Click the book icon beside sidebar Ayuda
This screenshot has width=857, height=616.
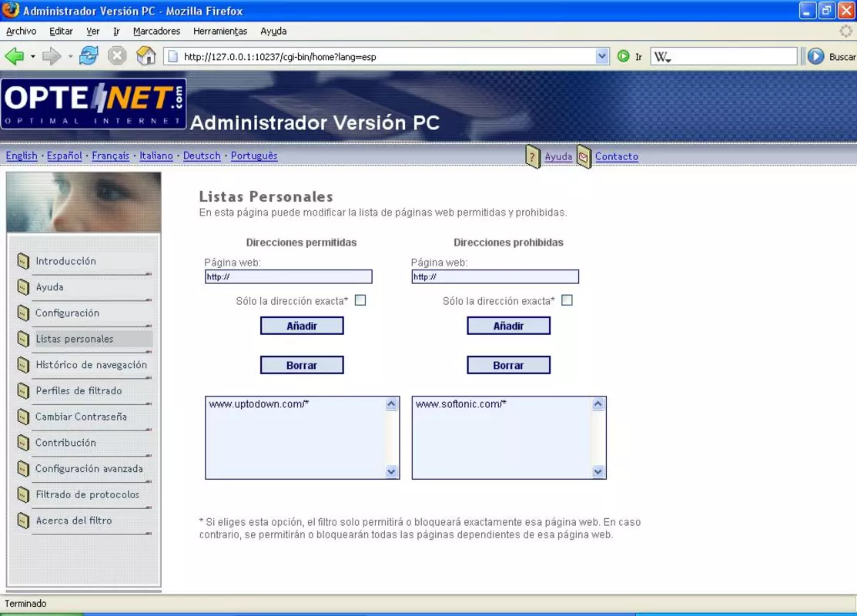pos(23,287)
